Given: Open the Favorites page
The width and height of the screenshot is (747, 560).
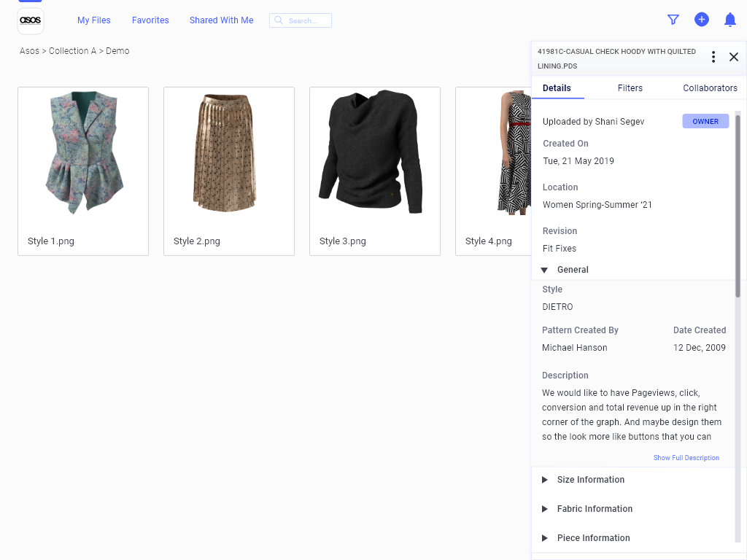Looking at the screenshot, I should [x=150, y=20].
